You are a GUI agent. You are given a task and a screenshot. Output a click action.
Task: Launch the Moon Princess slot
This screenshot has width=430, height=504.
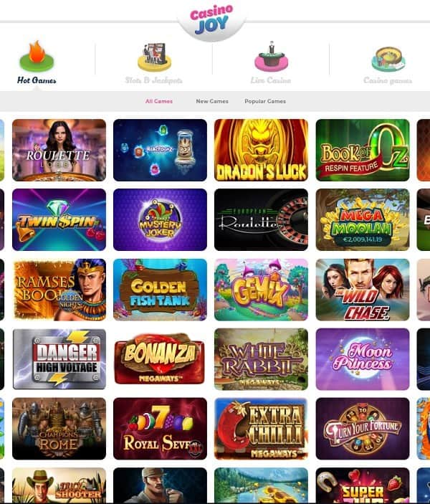pyautogui.click(x=363, y=359)
